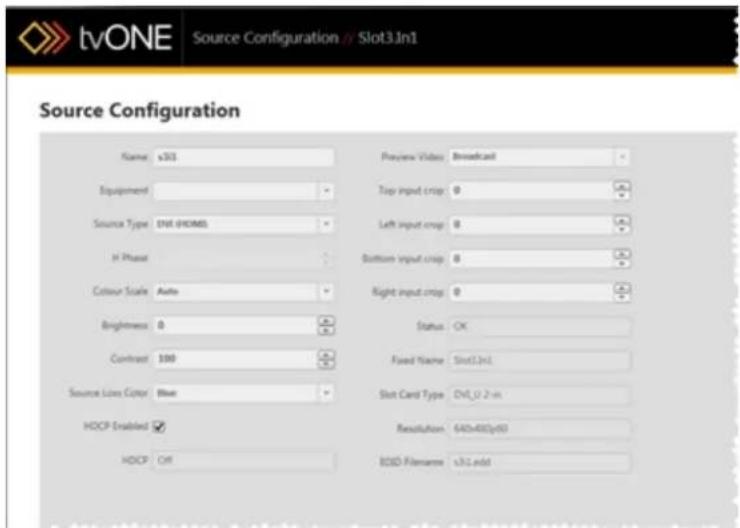Open the Source Type dropdown
Screen dimensions: 740x528
326,224
